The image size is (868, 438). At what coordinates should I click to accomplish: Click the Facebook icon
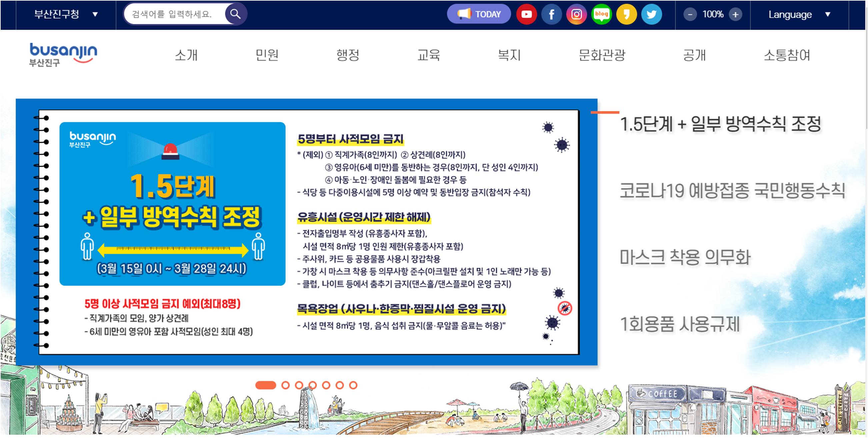coord(551,14)
